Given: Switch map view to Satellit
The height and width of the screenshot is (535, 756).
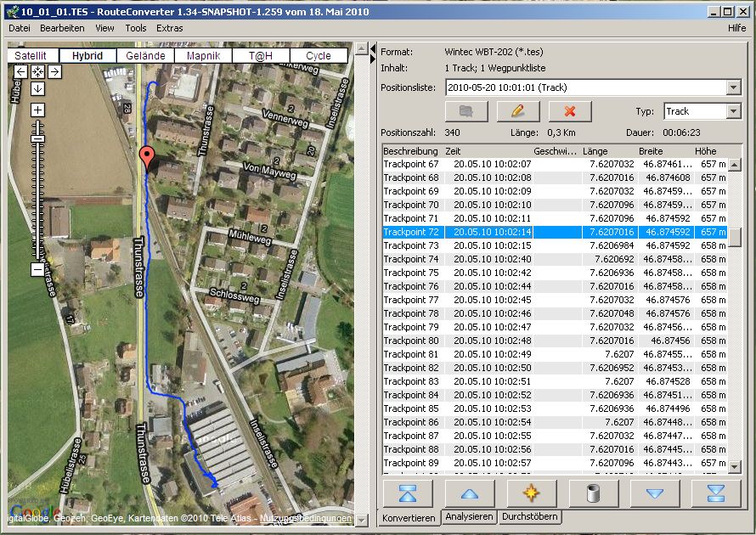Looking at the screenshot, I should pyautogui.click(x=31, y=56).
